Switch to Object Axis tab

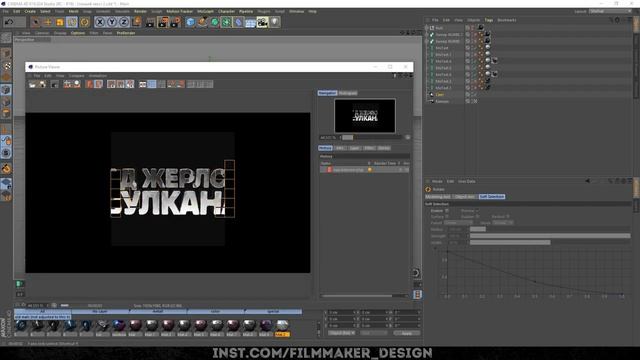pyautogui.click(x=465, y=197)
